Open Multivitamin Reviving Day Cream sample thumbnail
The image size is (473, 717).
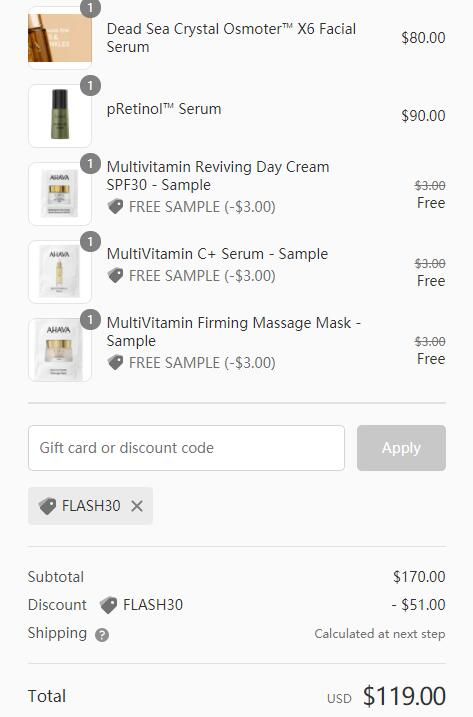coord(60,194)
